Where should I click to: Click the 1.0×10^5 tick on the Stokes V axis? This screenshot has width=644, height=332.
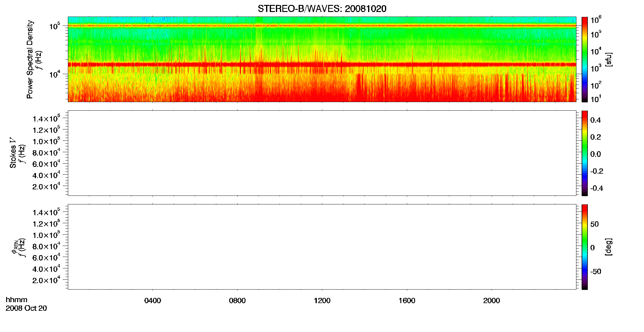(x=46, y=141)
